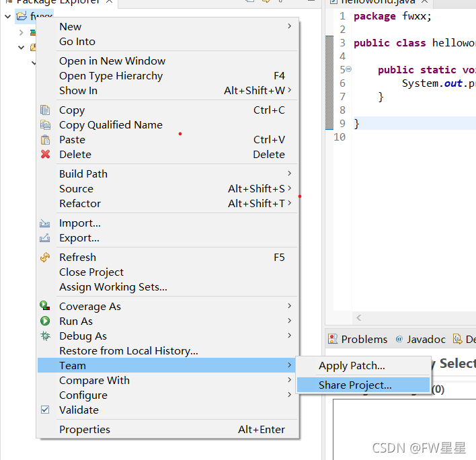Click the Copy icon in the menu

(x=45, y=110)
